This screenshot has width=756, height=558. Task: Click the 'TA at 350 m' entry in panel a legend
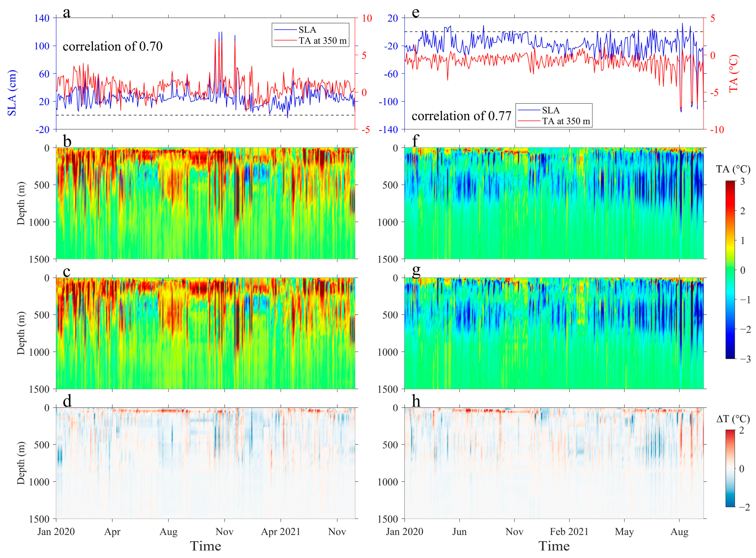[x=322, y=41]
